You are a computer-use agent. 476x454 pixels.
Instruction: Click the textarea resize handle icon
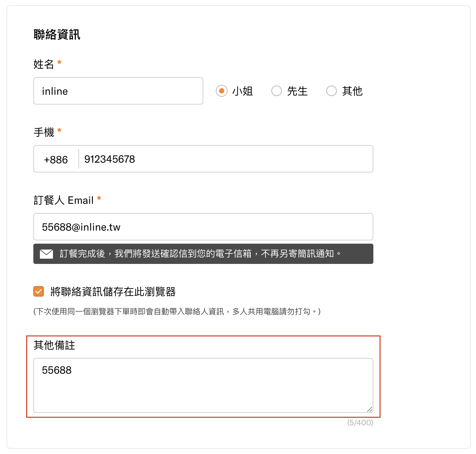click(369, 409)
